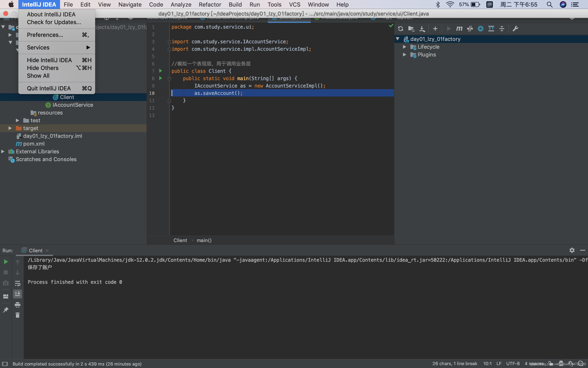Fold the import block at line 3

click(169, 42)
